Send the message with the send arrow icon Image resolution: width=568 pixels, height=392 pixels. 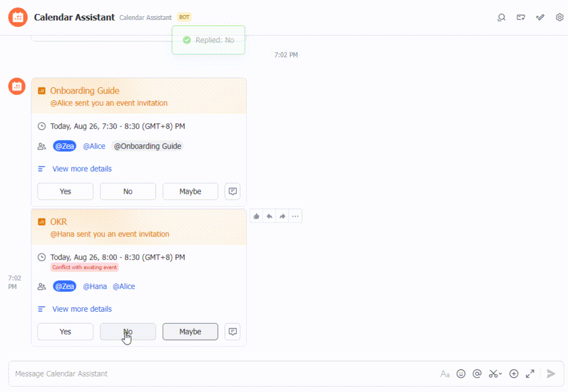(551, 373)
